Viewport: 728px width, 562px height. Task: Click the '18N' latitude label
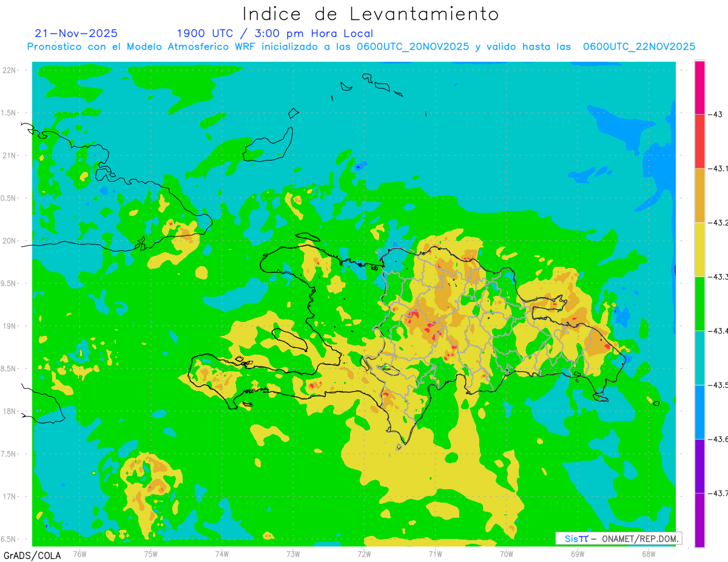9,411
